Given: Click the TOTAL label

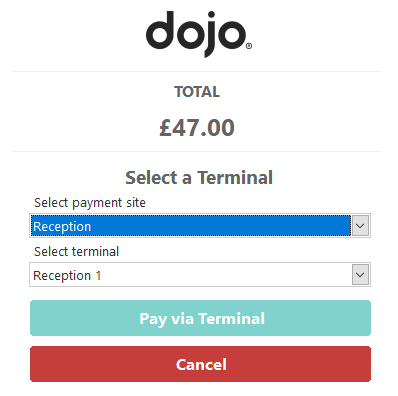Looking at the screenshot, I should click(197, 92).
